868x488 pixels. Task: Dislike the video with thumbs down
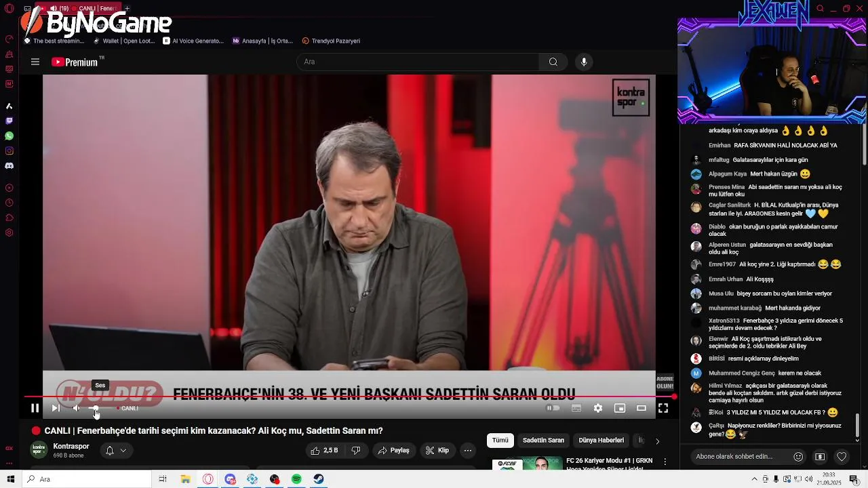(x=356, y=450)
